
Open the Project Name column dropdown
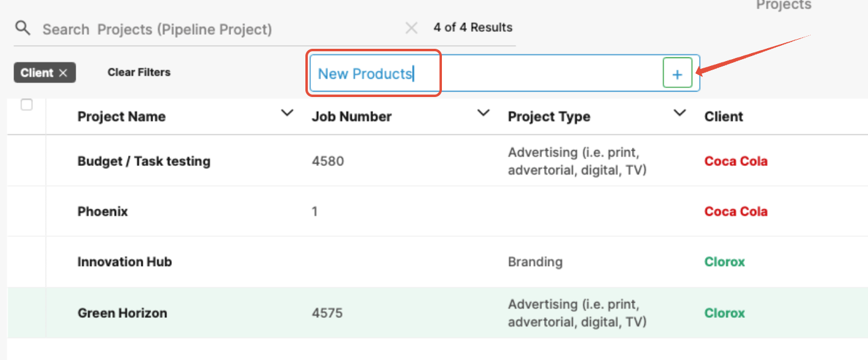tap(286, 113)
